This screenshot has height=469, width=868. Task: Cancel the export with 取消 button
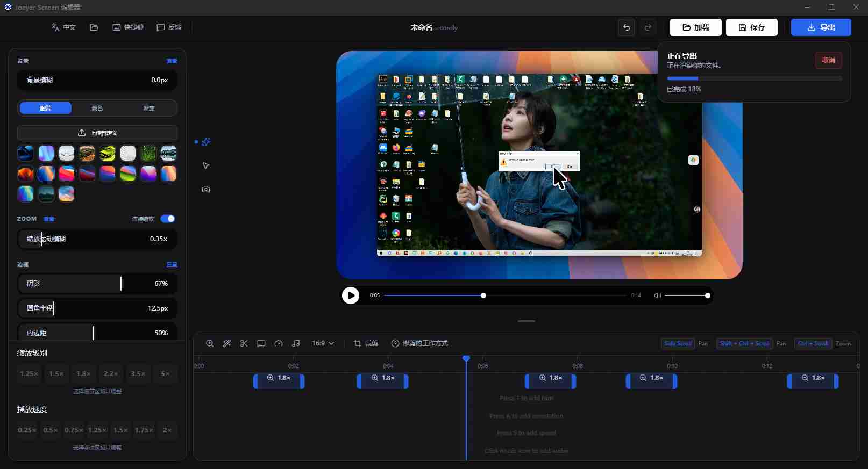[828, 60]
